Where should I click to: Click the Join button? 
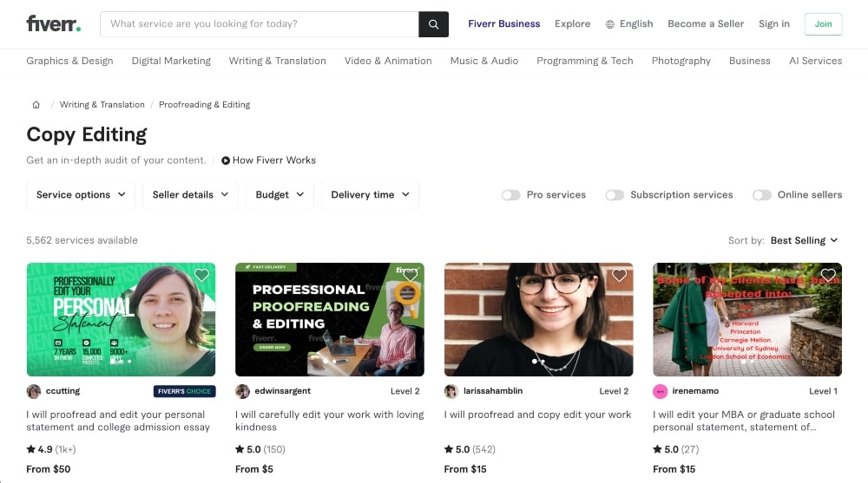(823, 24)
